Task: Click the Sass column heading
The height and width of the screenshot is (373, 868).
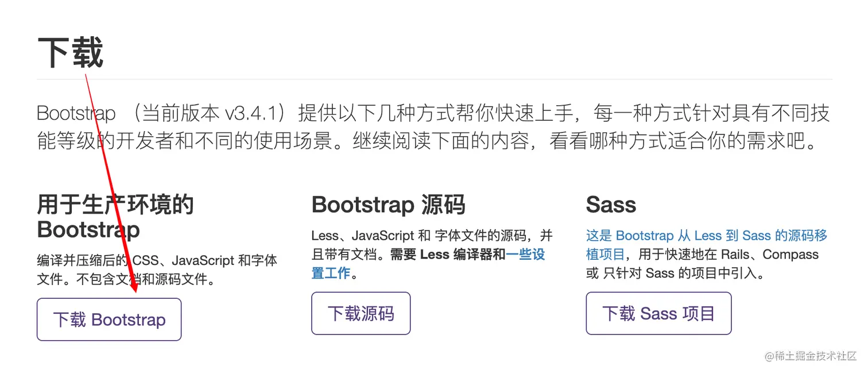Action: click(x=611, y=205)
